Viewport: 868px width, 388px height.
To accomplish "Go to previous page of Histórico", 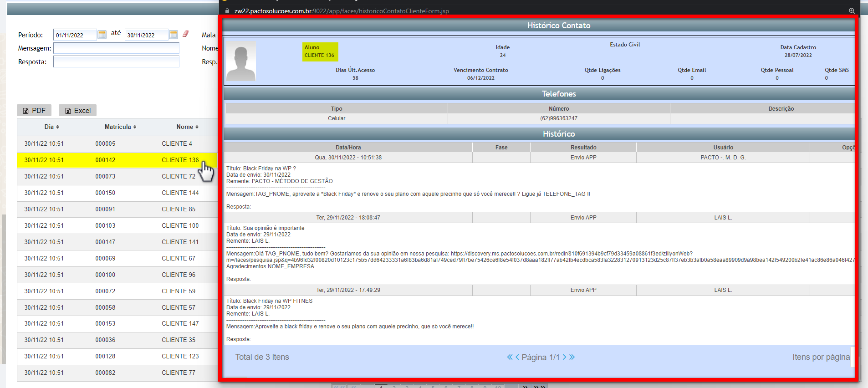I will tap(517, 357).
